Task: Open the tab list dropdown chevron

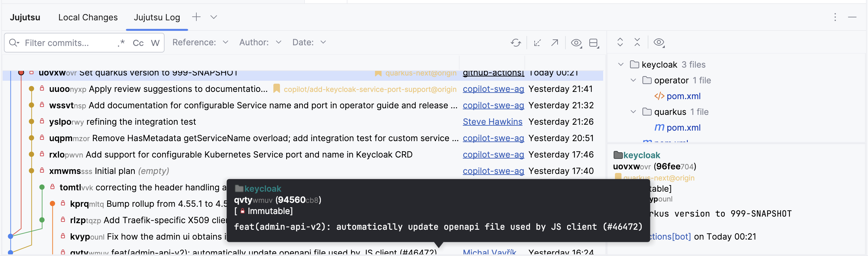Action: point(214,17)
